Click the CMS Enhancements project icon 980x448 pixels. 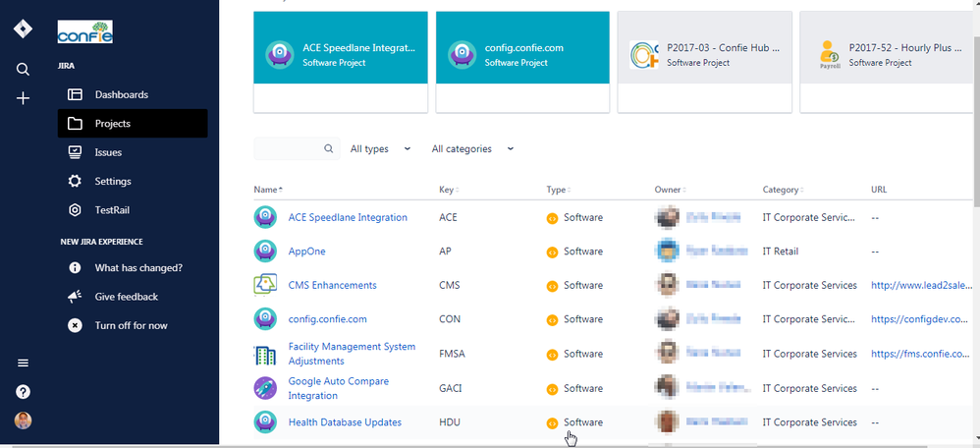265,285
